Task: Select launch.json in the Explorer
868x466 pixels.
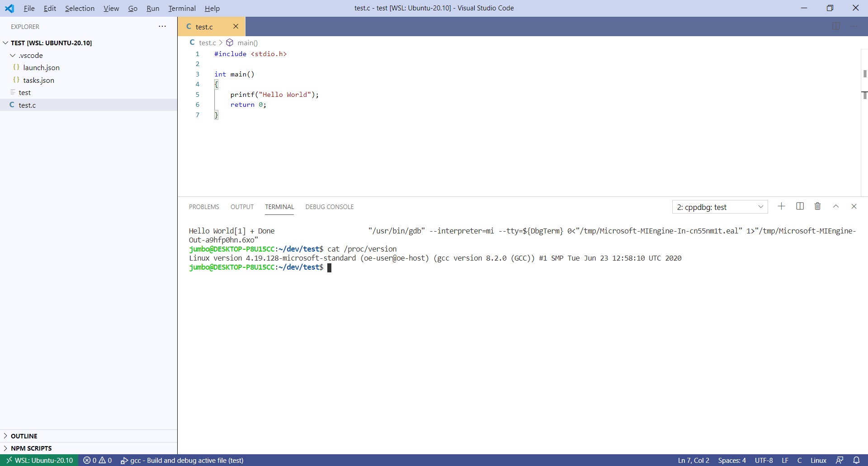Action: 42,67
